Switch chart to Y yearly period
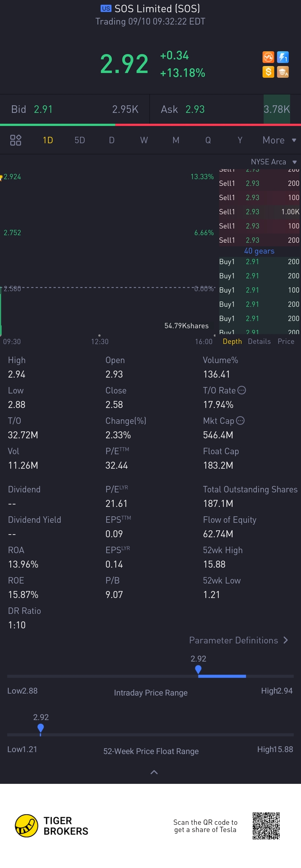301x868 pixels. [x=240, y=140]
